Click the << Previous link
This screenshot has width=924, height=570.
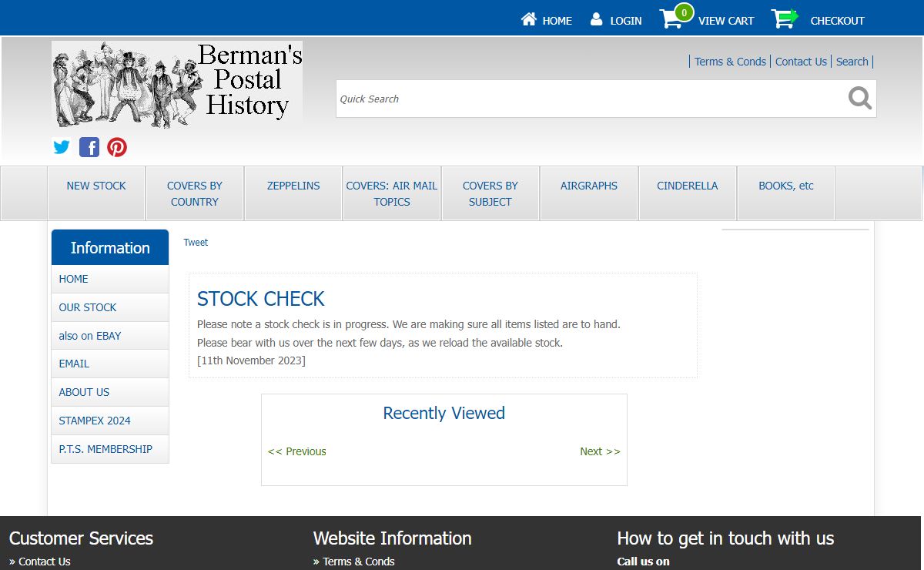pyautogui.click(x=297, y=451)
